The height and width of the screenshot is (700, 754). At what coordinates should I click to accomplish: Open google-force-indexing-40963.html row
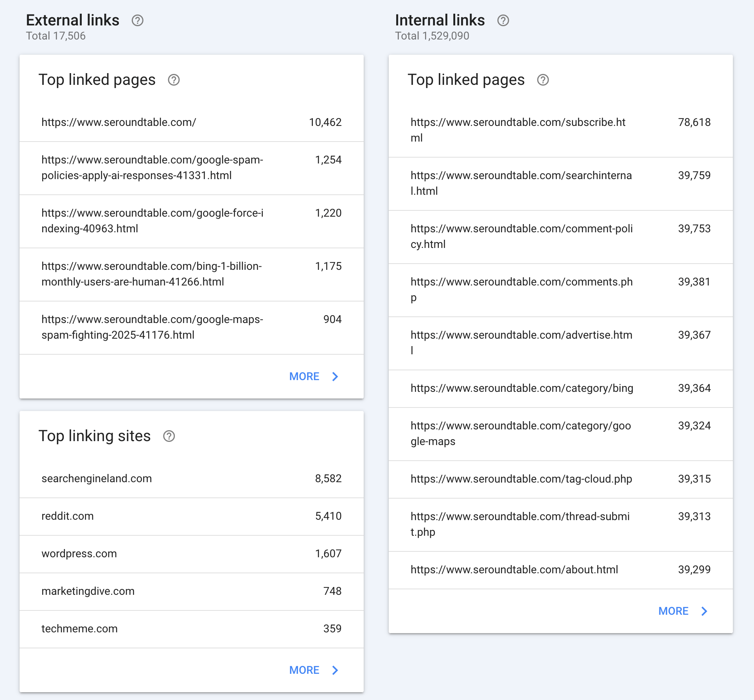tap(192, 221)
